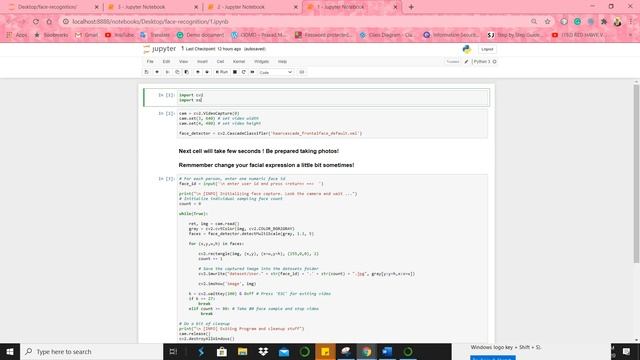This screenshot has width=640, height=360.
Task: Open Microsoft Store from the taskbar
Action: point(222,351)
